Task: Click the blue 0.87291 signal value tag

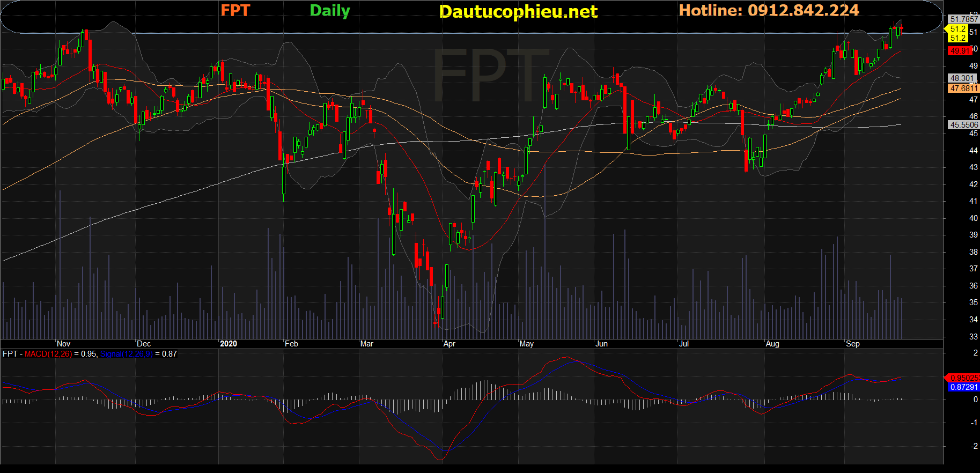Action: click(x=964, y=387)
